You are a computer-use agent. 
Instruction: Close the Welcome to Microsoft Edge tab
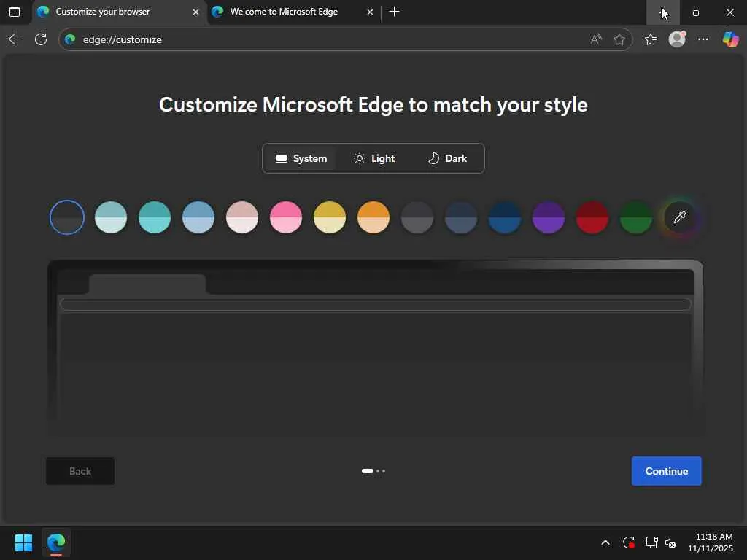click(370, 12)
